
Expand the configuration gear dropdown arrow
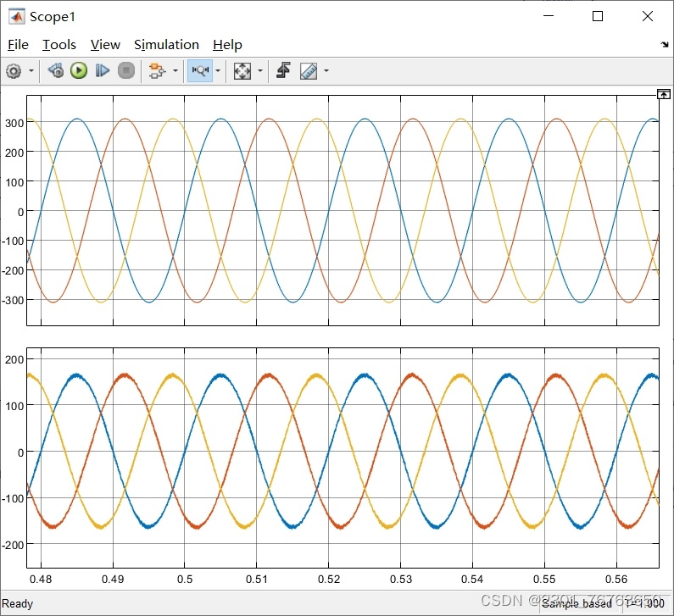point(31,71)
